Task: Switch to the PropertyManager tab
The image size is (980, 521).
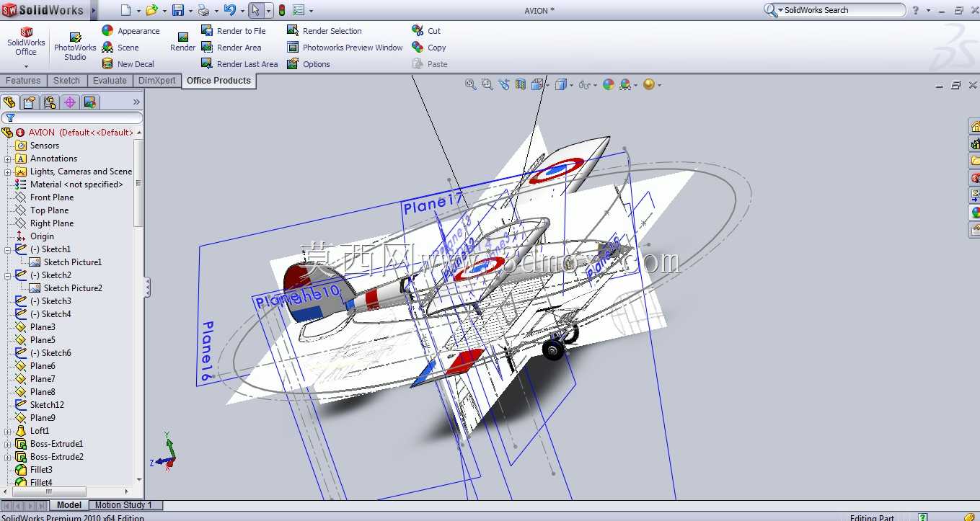Action: (x=30, y=102)
